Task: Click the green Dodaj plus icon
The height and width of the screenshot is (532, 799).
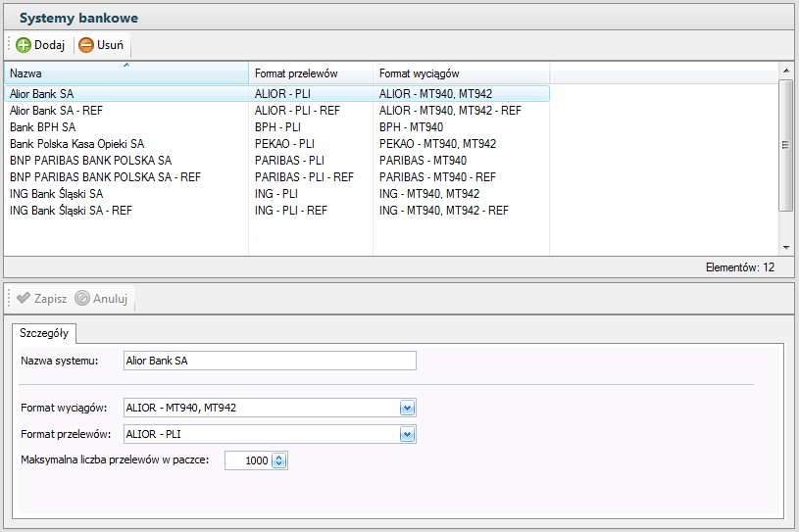Action: tap(24, 45)
